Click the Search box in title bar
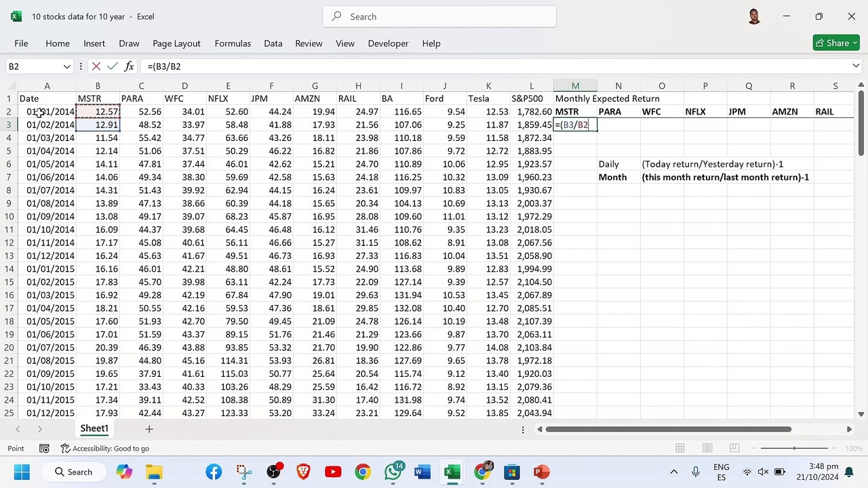 click(439, 16)
